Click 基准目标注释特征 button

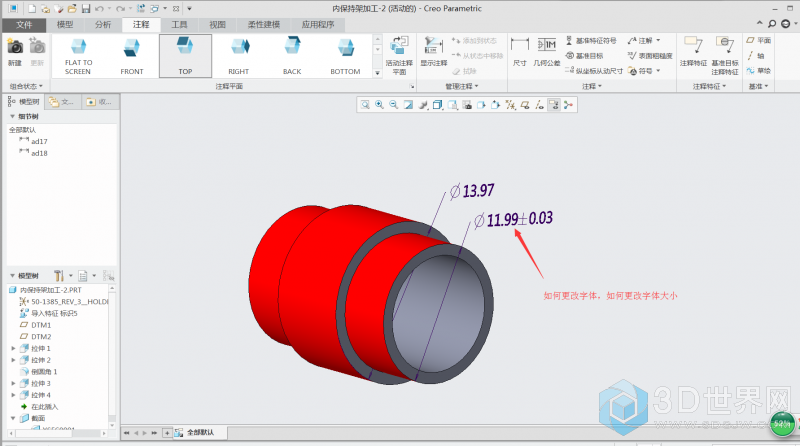725,56
